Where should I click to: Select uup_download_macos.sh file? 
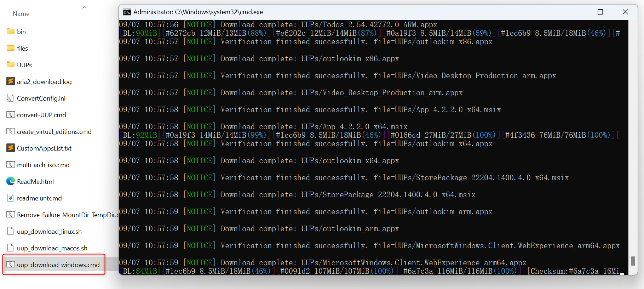coord(52,248)
